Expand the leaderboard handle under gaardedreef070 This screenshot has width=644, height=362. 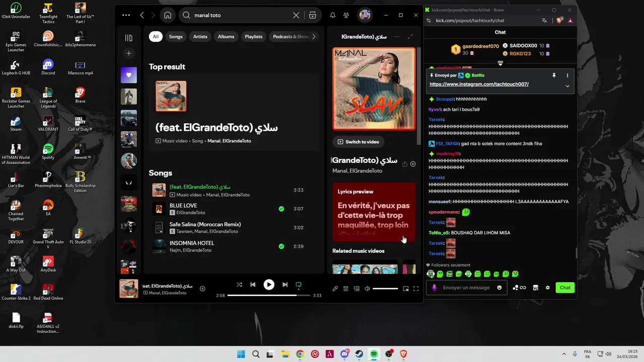[x=500, y=63]
